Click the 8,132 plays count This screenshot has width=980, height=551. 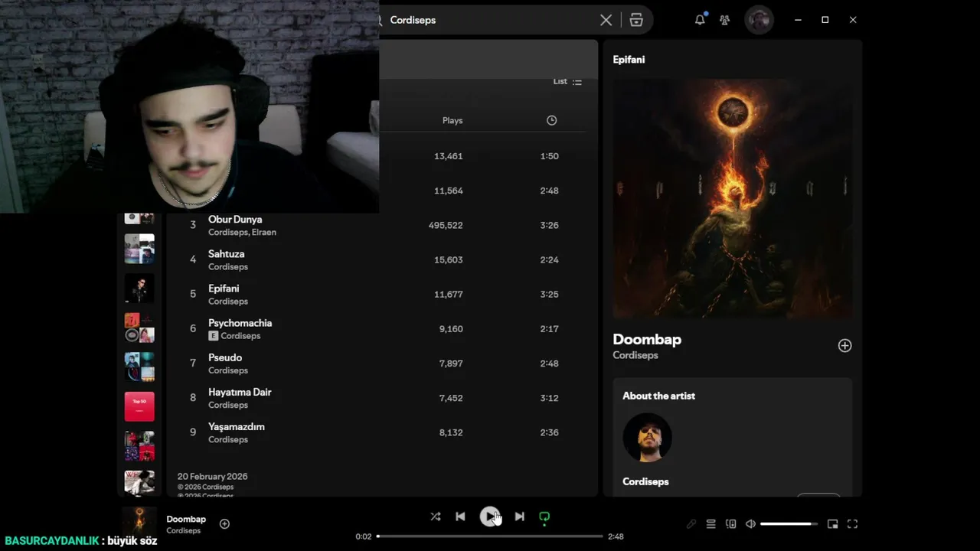[451, 432]
